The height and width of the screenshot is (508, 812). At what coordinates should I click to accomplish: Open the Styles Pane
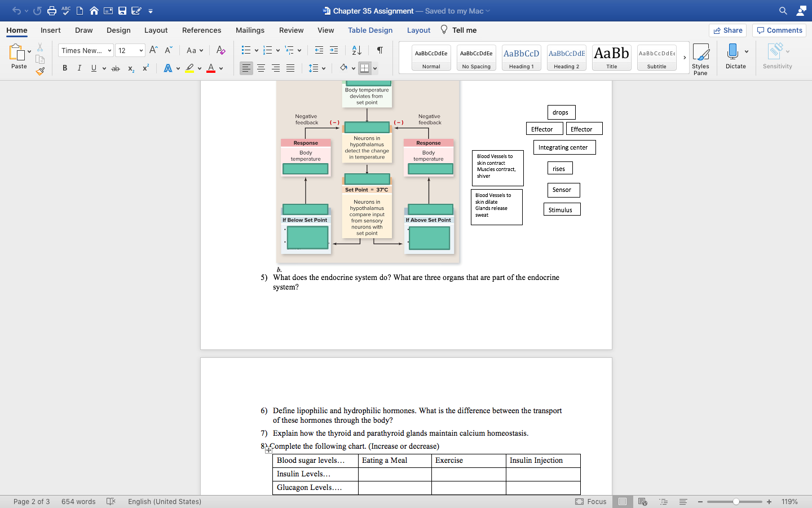(701, 58)
